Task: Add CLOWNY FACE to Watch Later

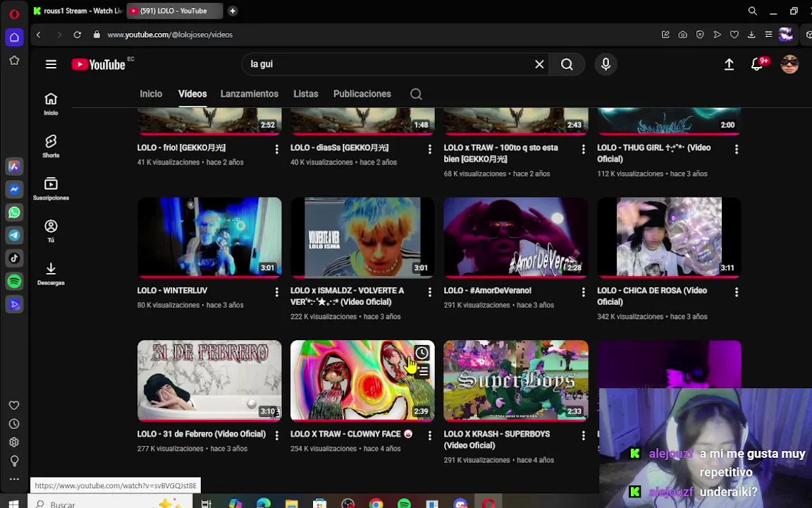Action: point(422,353)
